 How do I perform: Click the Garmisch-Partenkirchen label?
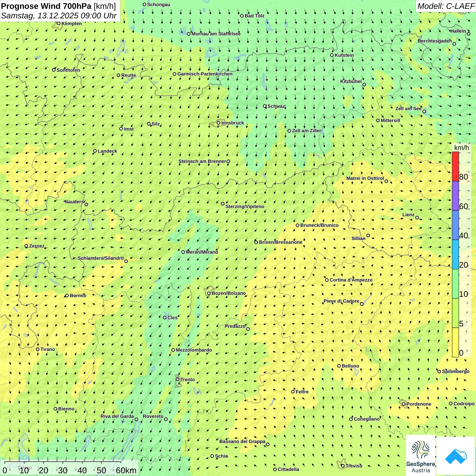(205, 74)
